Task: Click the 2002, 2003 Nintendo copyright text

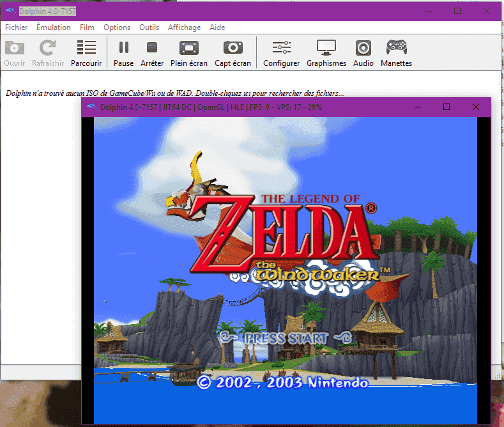Action: point(282,383)
